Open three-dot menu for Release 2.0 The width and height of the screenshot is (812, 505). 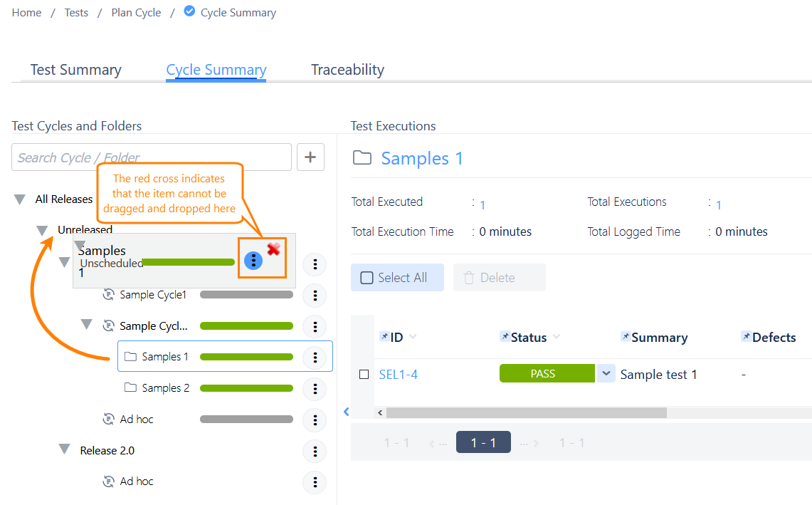pyautogui.click(x=315, y=451)
